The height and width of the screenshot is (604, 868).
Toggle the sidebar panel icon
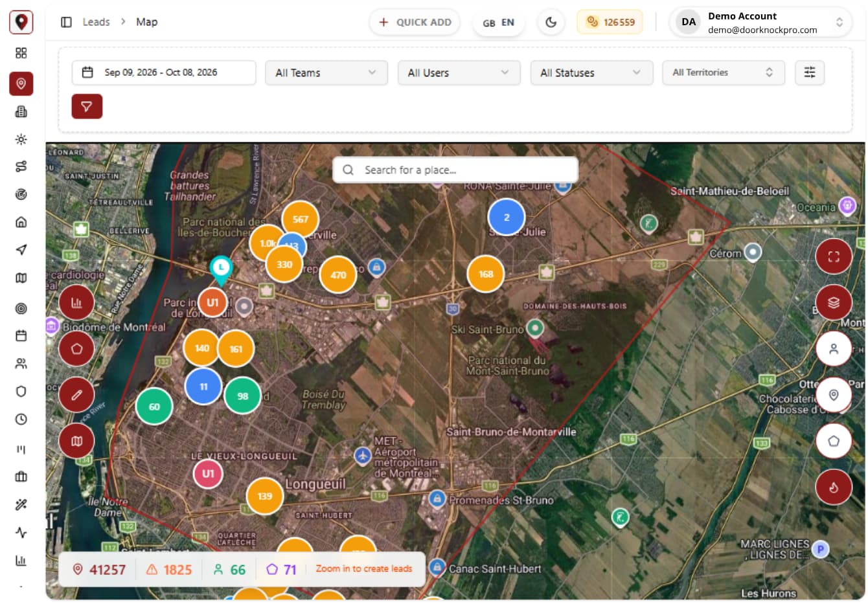click(66, 22)
